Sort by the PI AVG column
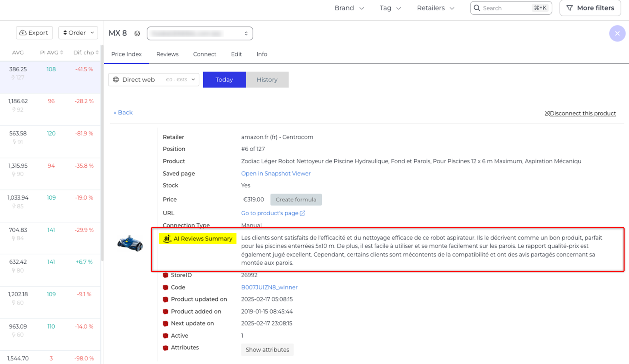Screen dimensions: 629x364 pos(51,53)
